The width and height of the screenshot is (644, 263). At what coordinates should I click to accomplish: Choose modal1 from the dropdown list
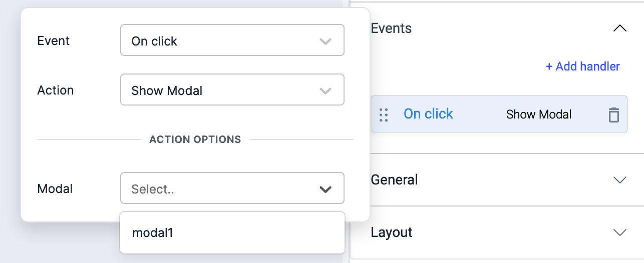tap(153, 232)
